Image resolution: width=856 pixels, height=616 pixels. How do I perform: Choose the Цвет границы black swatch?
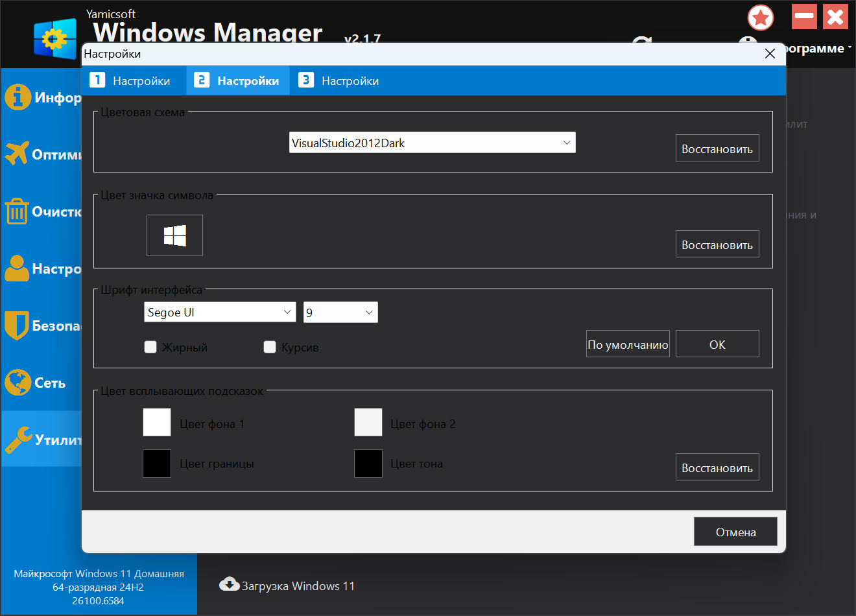click(157, 464)
